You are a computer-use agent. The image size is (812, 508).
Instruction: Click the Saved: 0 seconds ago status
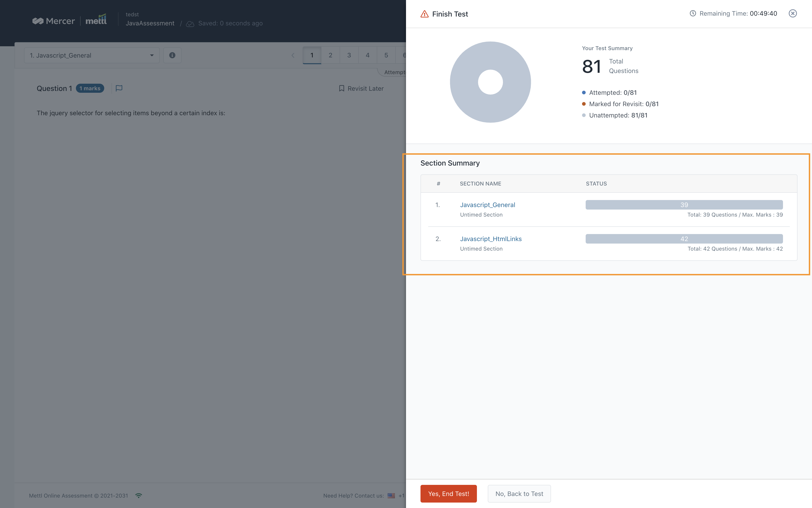(230, 23)
